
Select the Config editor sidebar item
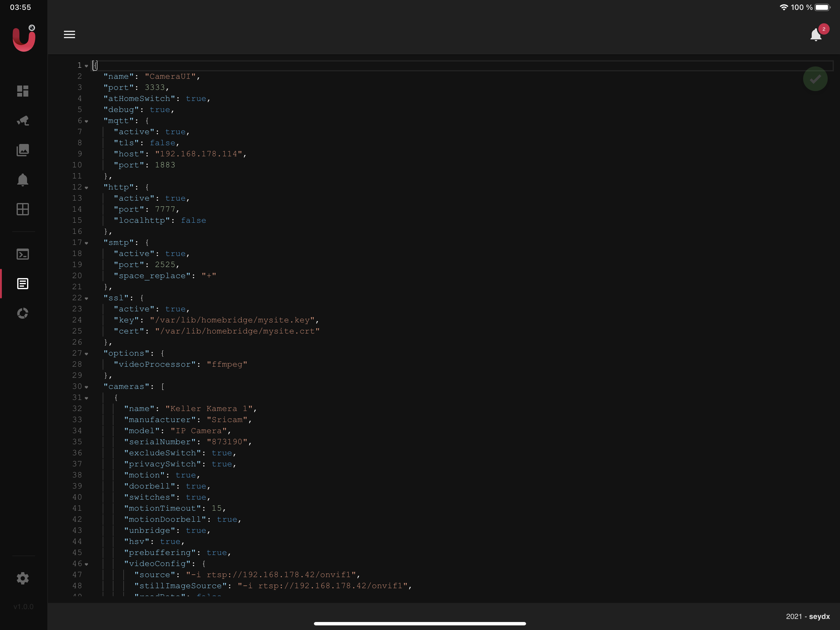click(x=23, y=283)
